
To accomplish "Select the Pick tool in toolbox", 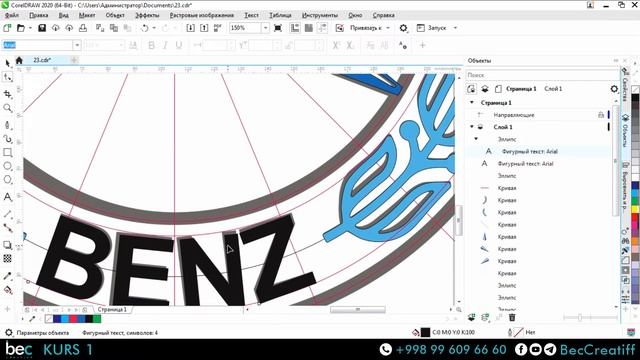I will [7, 63].
